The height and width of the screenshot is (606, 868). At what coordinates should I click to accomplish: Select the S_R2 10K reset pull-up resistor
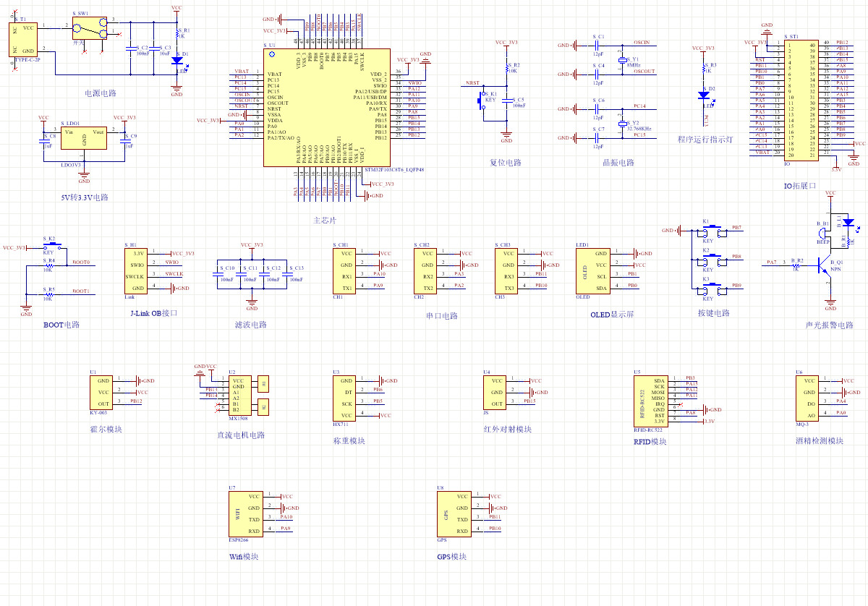[506, 69]
